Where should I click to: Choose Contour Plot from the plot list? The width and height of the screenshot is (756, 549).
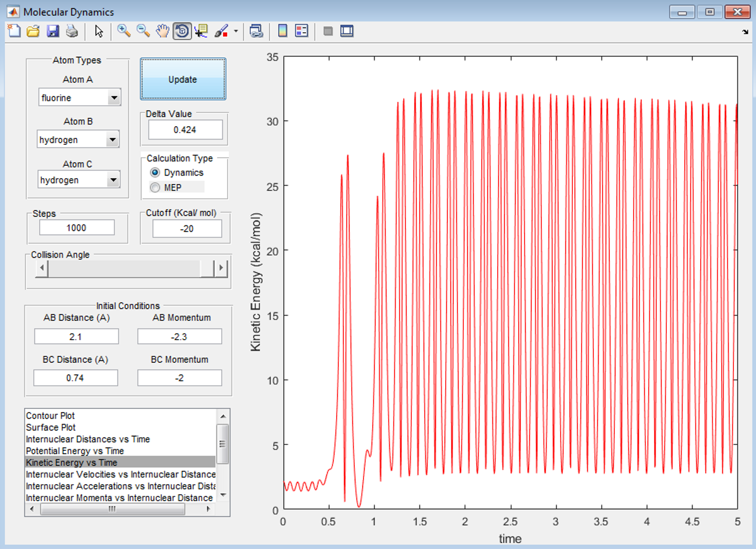pyautogui.click(x=50, y=416)
